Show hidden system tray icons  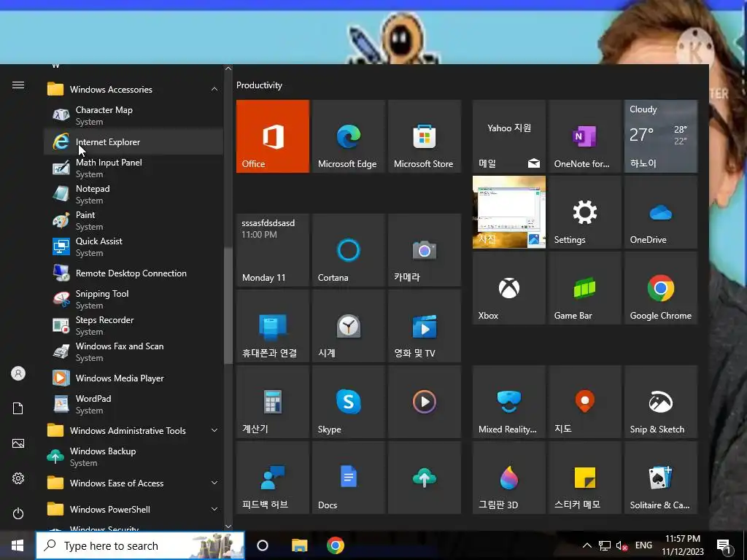[587, 545]
